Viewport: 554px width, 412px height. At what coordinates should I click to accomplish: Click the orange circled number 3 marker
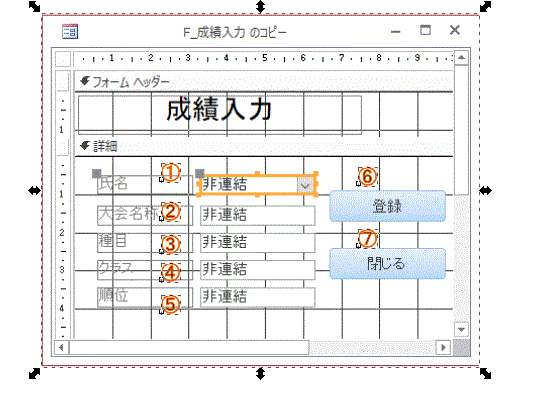click(171, 244)
